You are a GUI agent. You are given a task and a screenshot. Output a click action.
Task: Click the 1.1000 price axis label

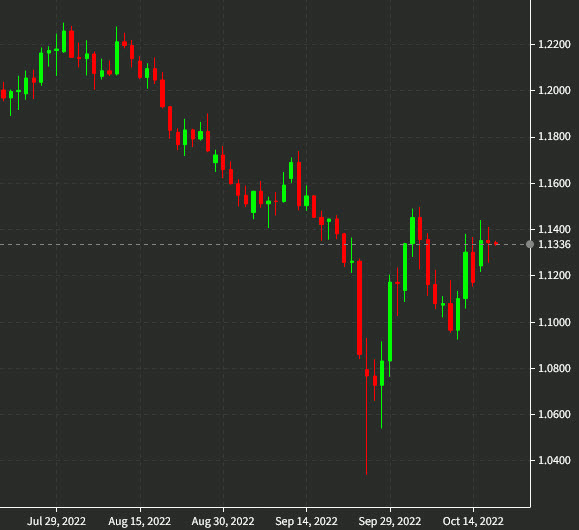[x=554, y=322]
